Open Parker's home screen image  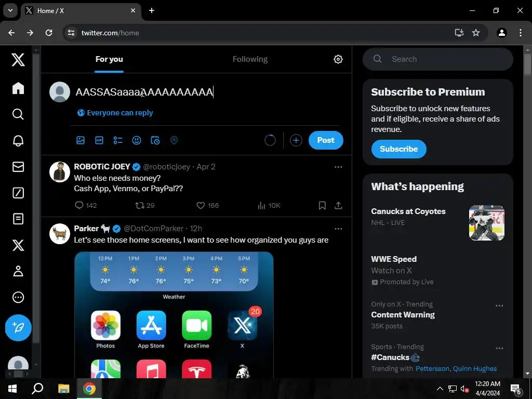174,315
